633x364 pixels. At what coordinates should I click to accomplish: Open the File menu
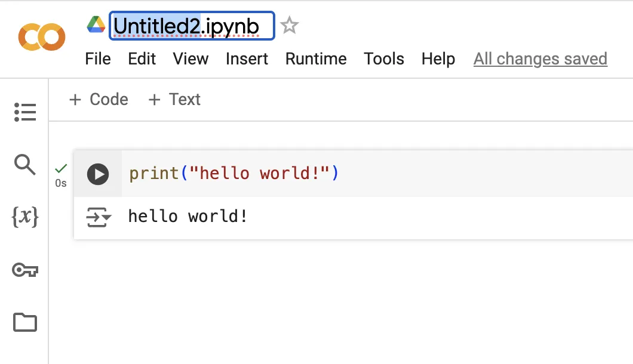(x=98, y=59)
